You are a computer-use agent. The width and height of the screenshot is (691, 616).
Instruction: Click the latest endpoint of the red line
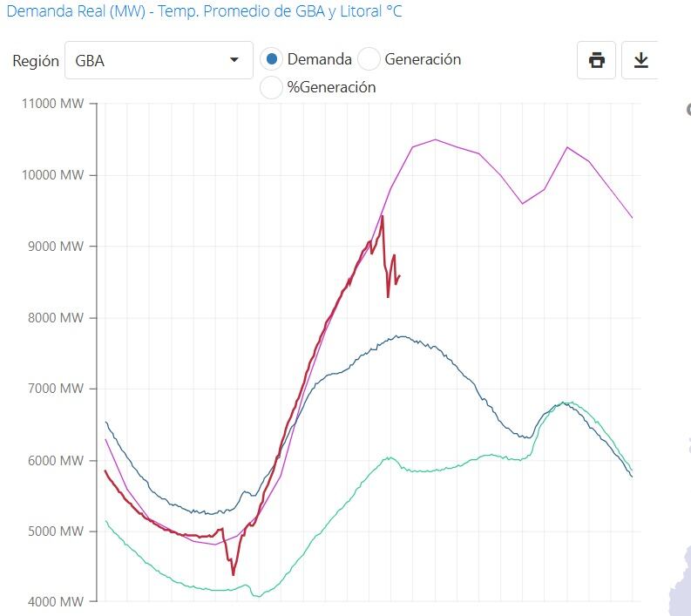[x=399, y=276]
